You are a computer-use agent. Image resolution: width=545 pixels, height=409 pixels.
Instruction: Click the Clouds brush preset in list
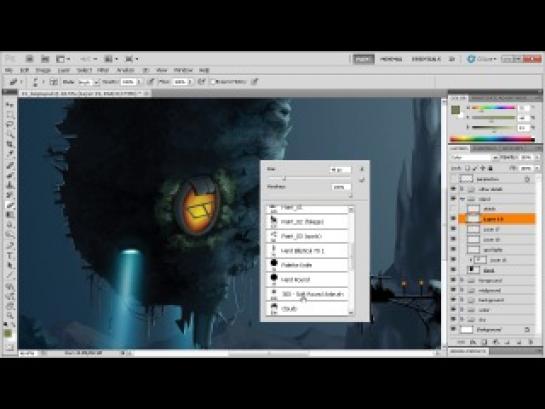pyautogui.click(x=307, y=309)
